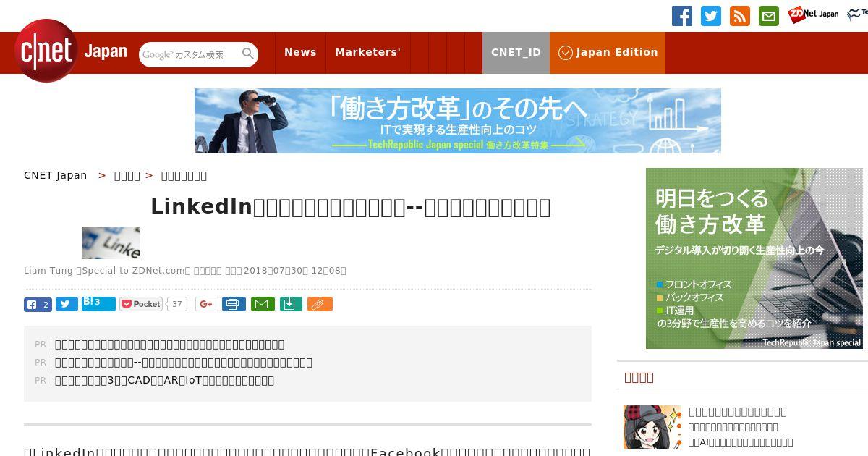The image size is (868, 456).
Task: Save article to Pocket
Action: click(x=141, y=304)
